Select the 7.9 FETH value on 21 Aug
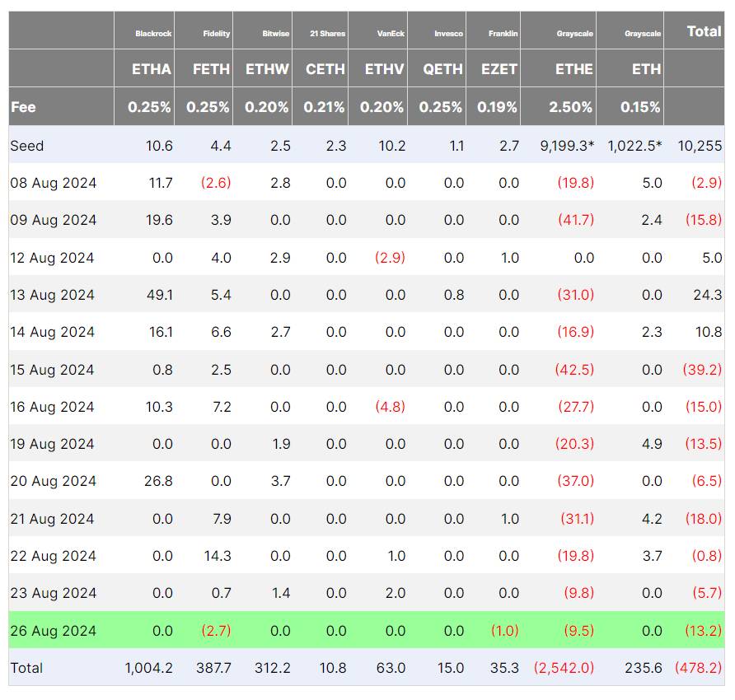 (x=222, y=519)
